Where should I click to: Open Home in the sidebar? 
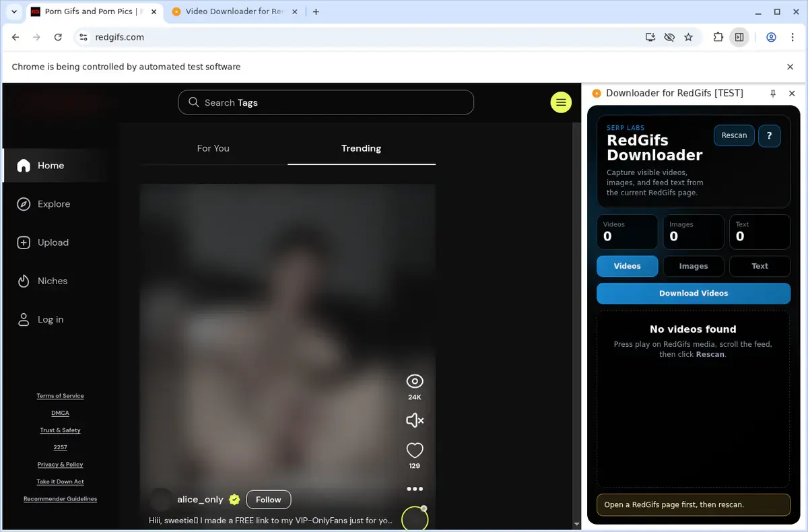pos(56,166)
